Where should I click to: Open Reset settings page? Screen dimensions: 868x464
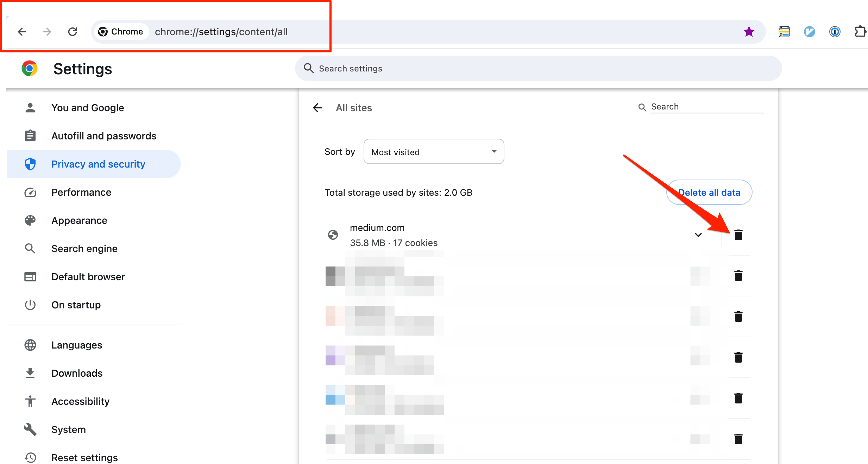pos(84,457)
